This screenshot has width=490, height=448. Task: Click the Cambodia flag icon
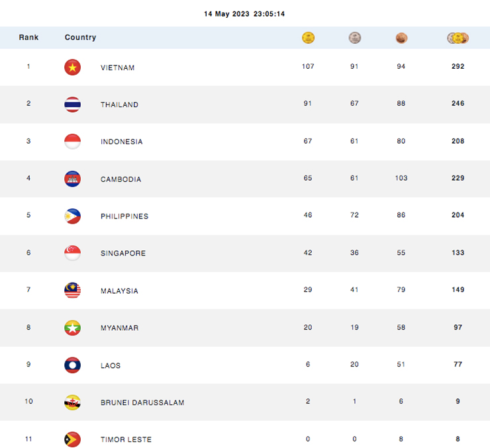72,179
